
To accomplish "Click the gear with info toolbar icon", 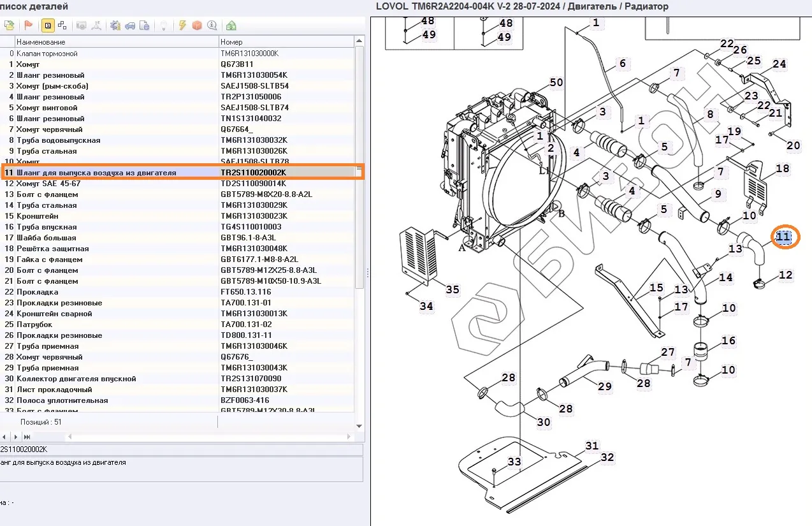I will coord(115,26).
